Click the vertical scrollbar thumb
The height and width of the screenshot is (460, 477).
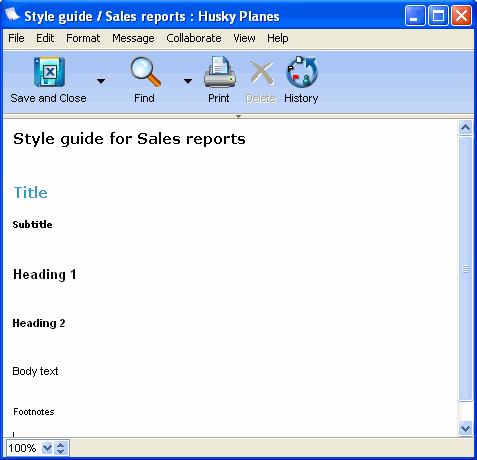[465, 269]
